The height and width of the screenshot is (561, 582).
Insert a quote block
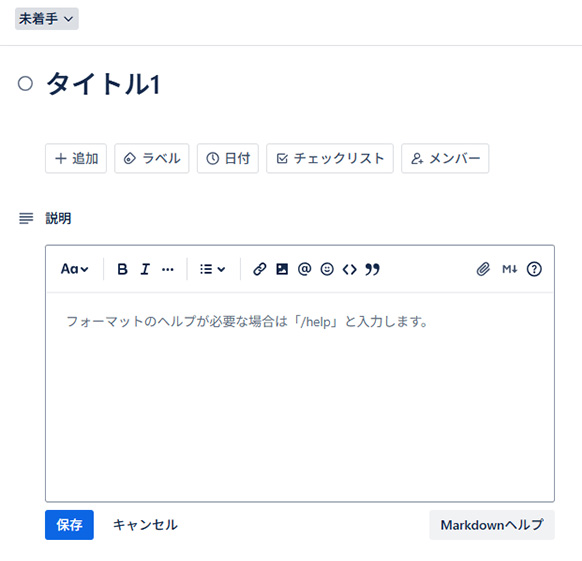372,269
